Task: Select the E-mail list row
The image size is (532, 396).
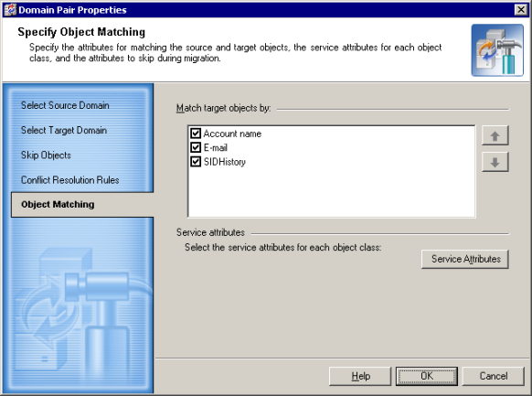Action: [216, 147]
